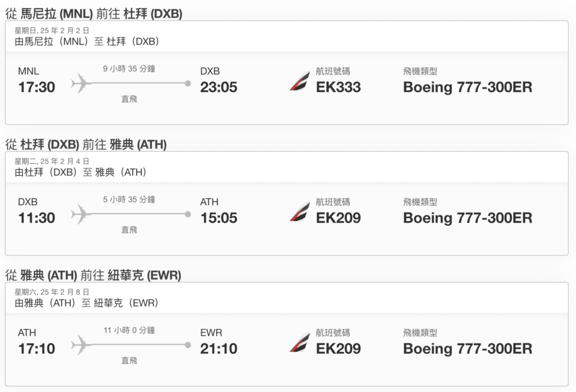
Task: Click the 從 杜拜 (DXB) 前往 雅典 (ATH) heading
Action: [x=86, y=145]
